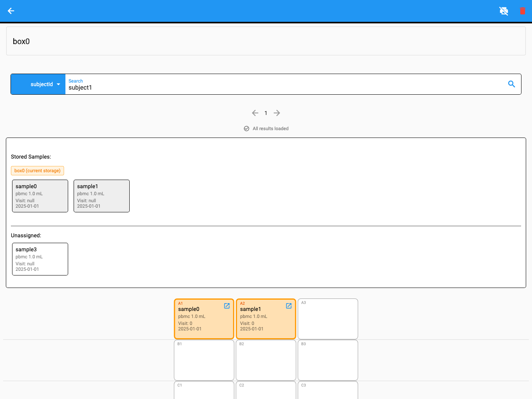Viewport: 532px width, 399px height.
Task: Click the 'All results loaded' status text
Action: click(271, 129)
